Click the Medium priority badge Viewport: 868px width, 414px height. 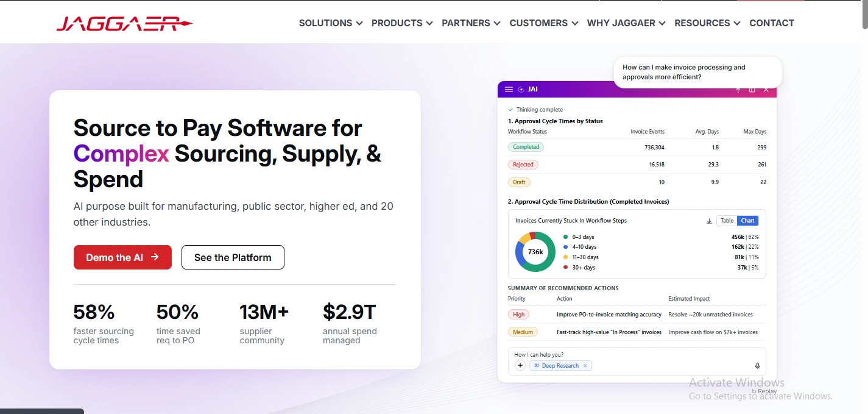pyautogui.click(x=523, y=332)
